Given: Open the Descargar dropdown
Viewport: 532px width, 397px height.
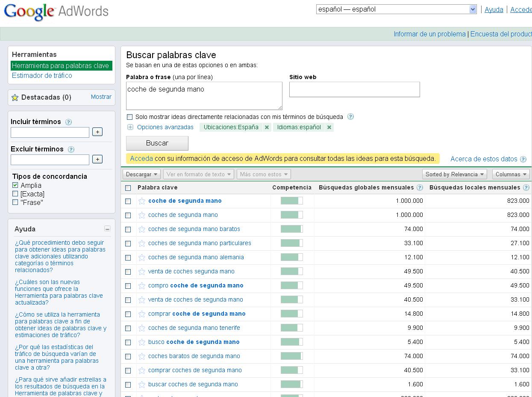Looking at the screenshot, I should coord(141,174).
